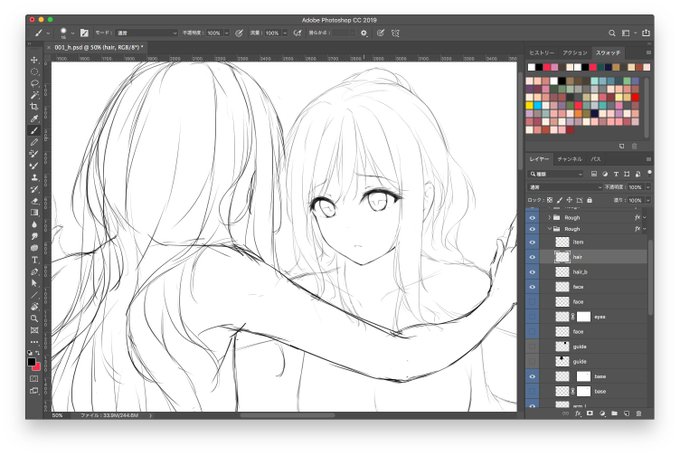
Task: Select the Lasso tool
Action: tap(34, 83)
